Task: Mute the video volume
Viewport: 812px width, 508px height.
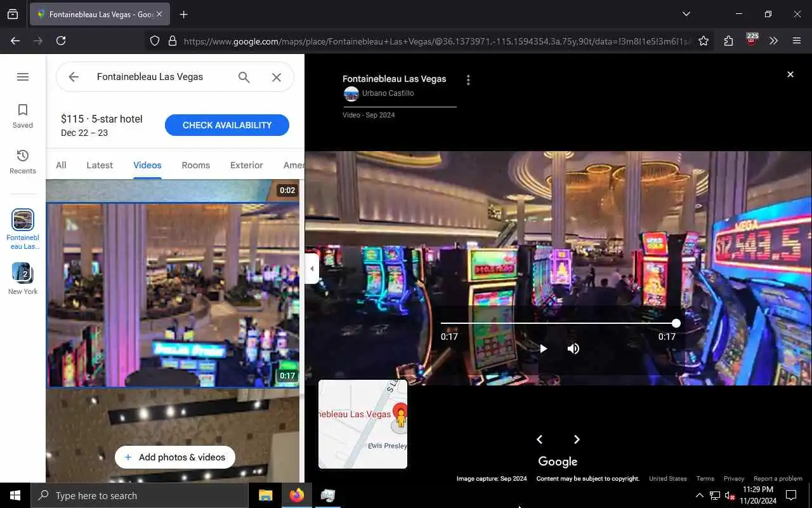Action: (573, 349)
